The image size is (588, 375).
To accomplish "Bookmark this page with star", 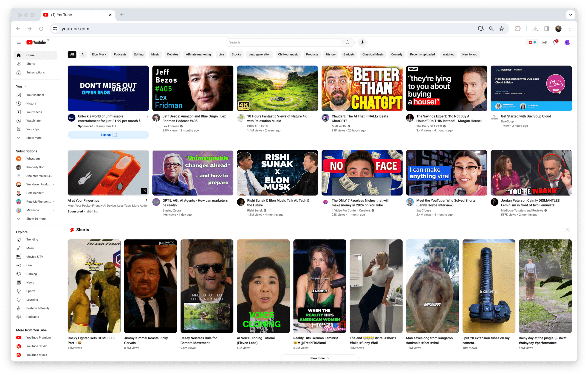I will (x=502, y=28).
